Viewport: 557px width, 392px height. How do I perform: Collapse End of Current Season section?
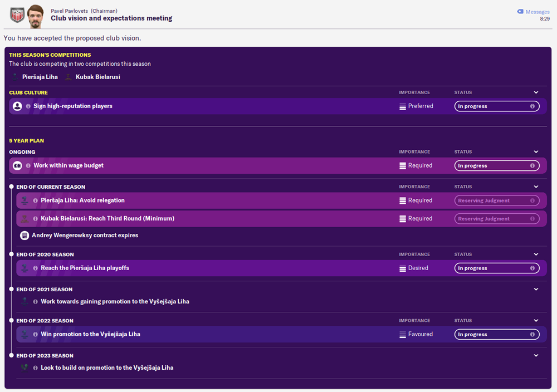536,187
